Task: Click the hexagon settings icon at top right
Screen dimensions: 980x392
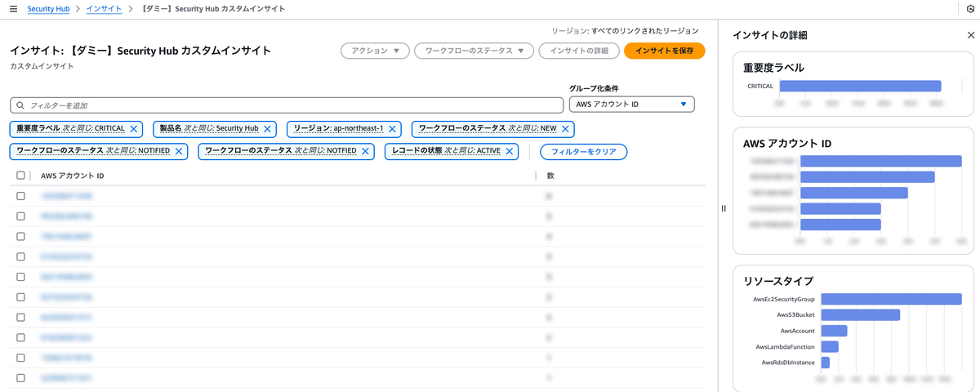Action: point(970,7)
